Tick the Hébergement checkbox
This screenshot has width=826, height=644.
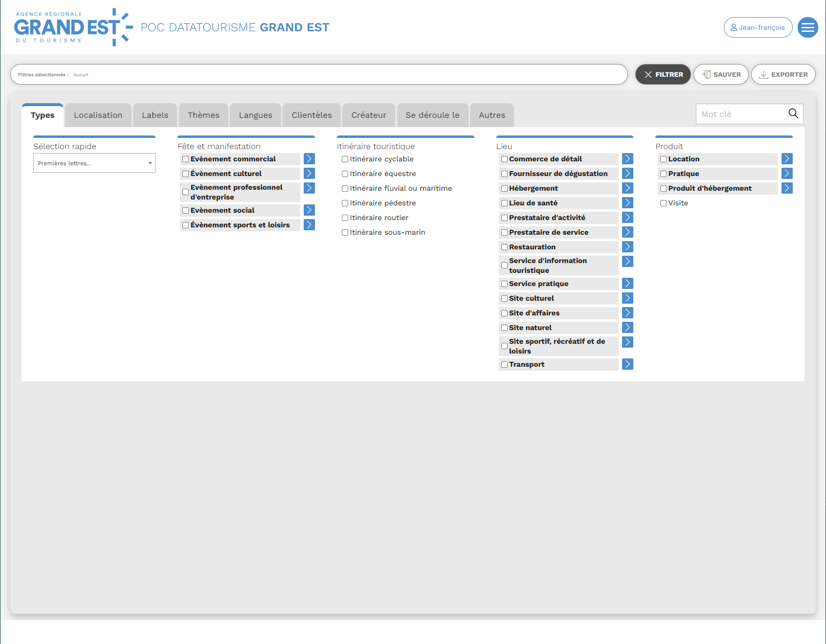pyautogui.click(x=504, y=189)
